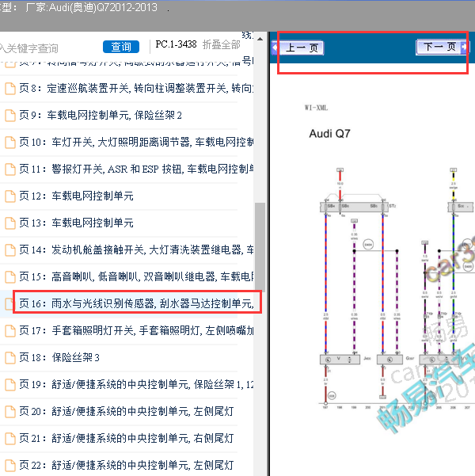Viewport: 475px width, 476px height.
Task: Click document icon beside 页 15
Action: point(10,277)
